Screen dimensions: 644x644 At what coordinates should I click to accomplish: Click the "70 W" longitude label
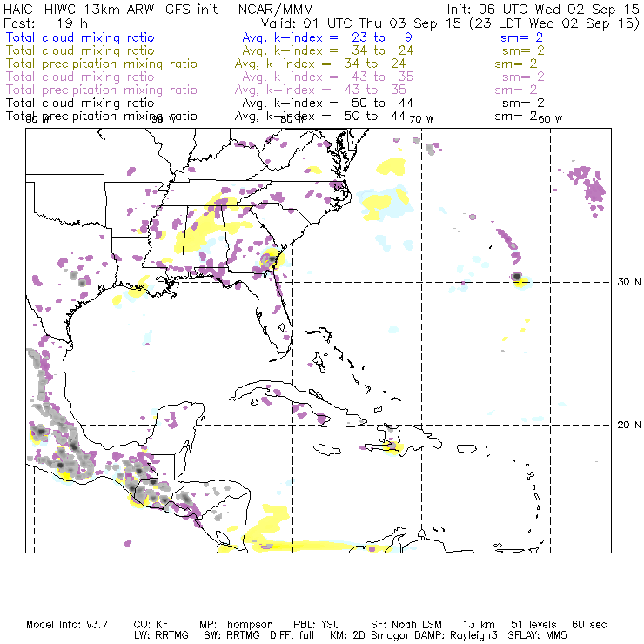point(421,119)
